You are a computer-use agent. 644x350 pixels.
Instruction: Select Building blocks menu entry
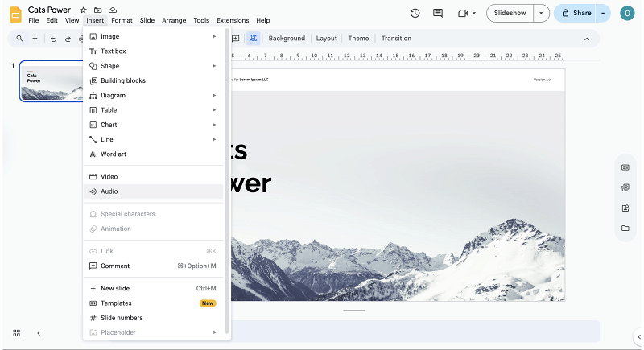click(153, 80)
